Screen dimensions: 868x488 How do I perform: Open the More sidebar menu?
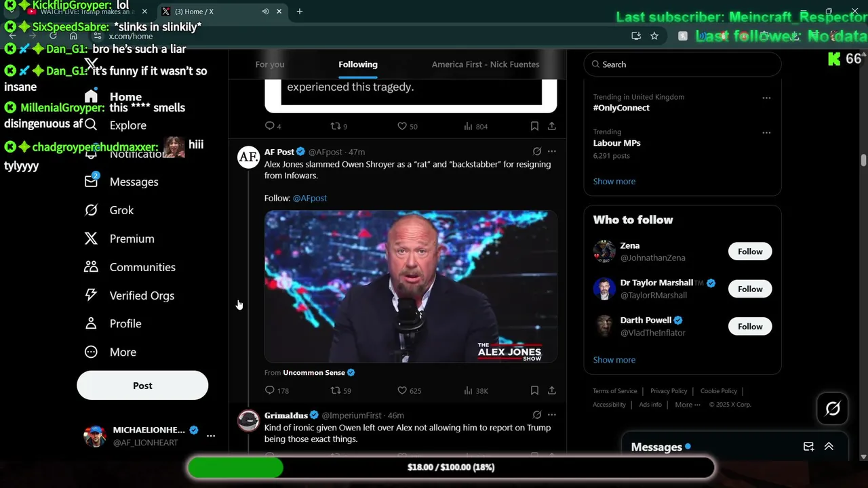pyautogui.click(x=110, y=352)
